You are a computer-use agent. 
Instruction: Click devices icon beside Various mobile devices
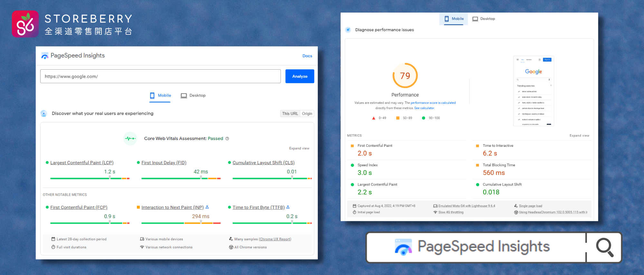click(142, 239)
